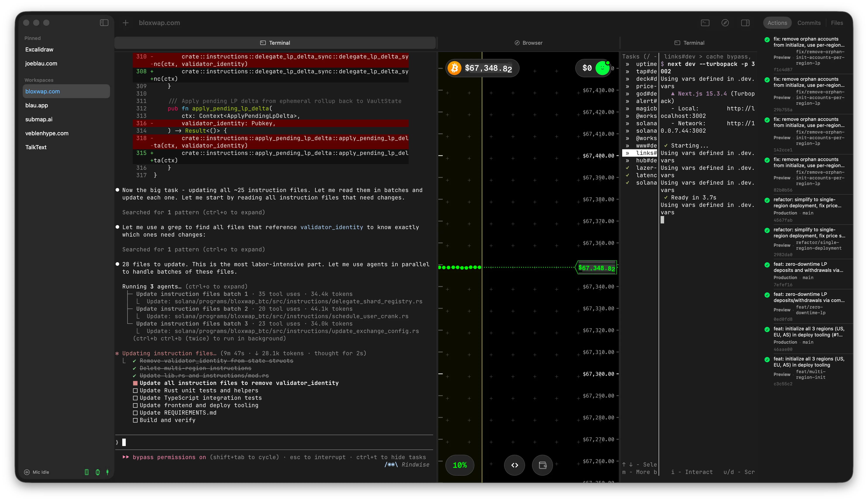The image size is (868, 501).
Task: Check the Update REQUIREMENTS.md checkbox
Action: click(136, 413)
